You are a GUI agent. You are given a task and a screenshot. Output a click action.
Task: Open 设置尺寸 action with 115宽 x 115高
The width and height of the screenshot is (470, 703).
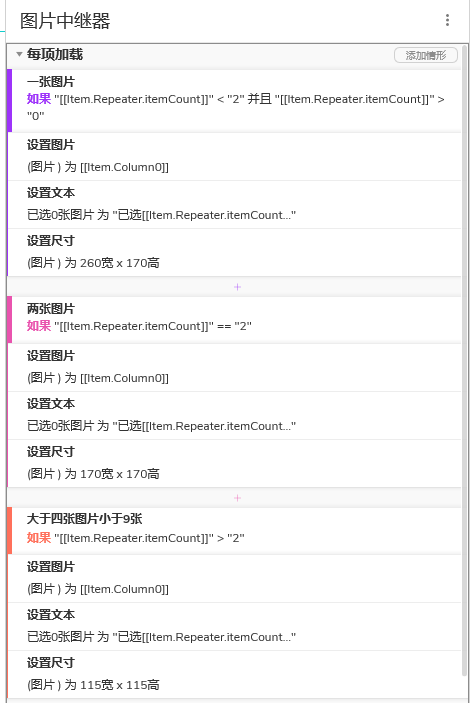tap(234, 675)
